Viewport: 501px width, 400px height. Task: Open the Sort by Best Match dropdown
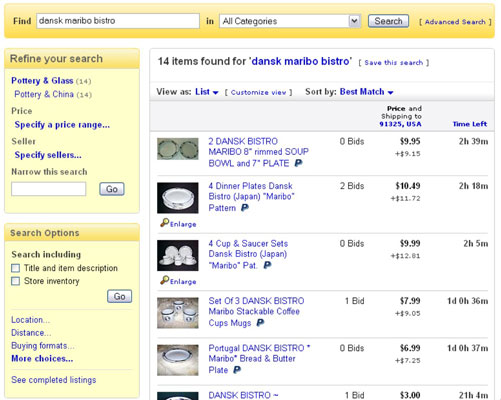point(366,92)
